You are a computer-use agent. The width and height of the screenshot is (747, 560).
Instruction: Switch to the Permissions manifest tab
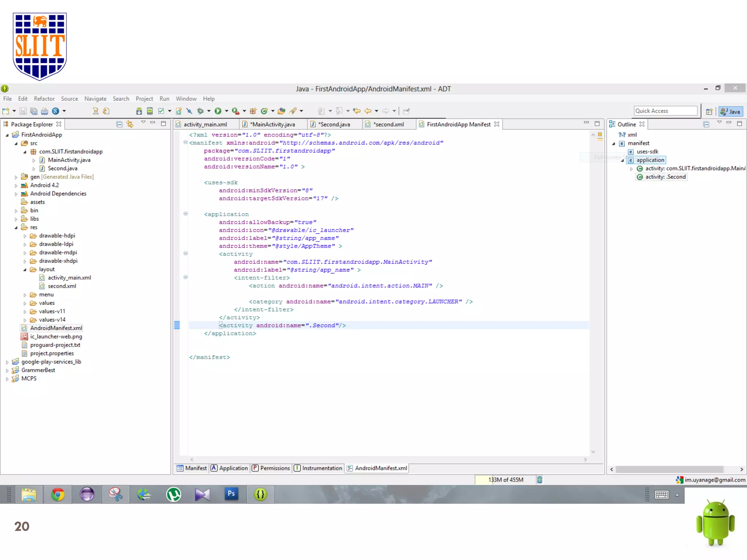pyautogui.click(x=271, y=468)
